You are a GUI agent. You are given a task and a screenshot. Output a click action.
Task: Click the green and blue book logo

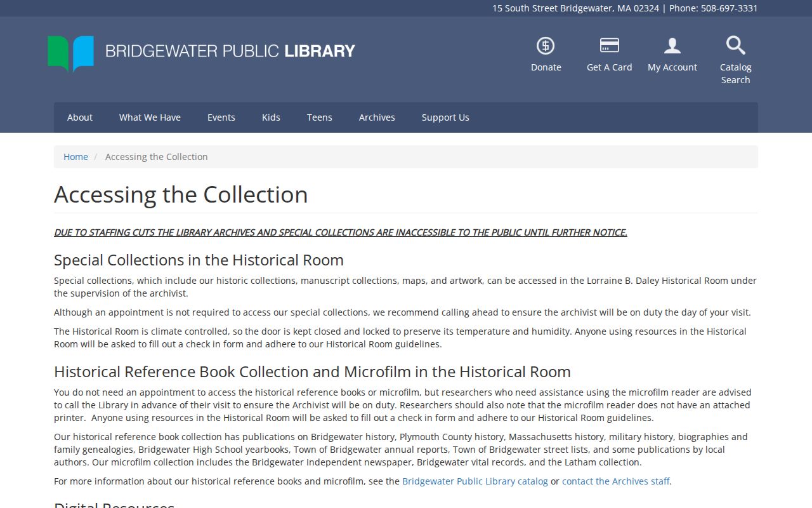71,53
